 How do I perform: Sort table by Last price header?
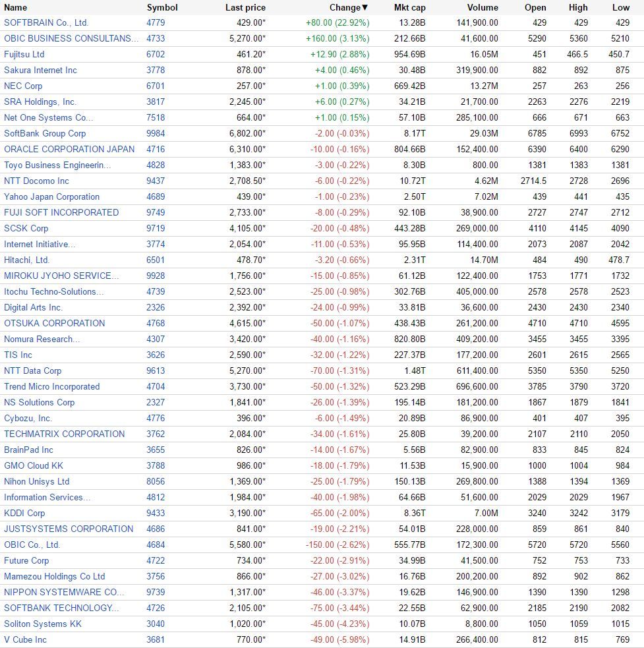coord(245,7)
